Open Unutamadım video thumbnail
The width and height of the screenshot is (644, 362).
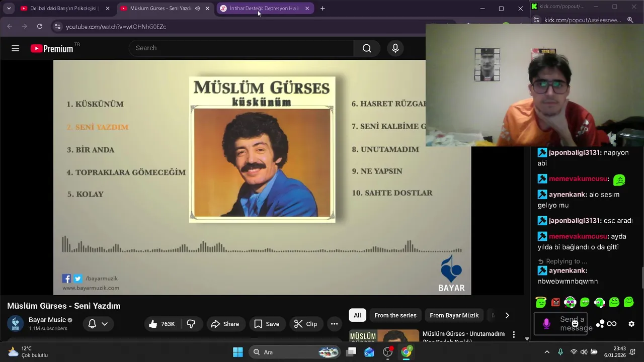coord(384,336)
